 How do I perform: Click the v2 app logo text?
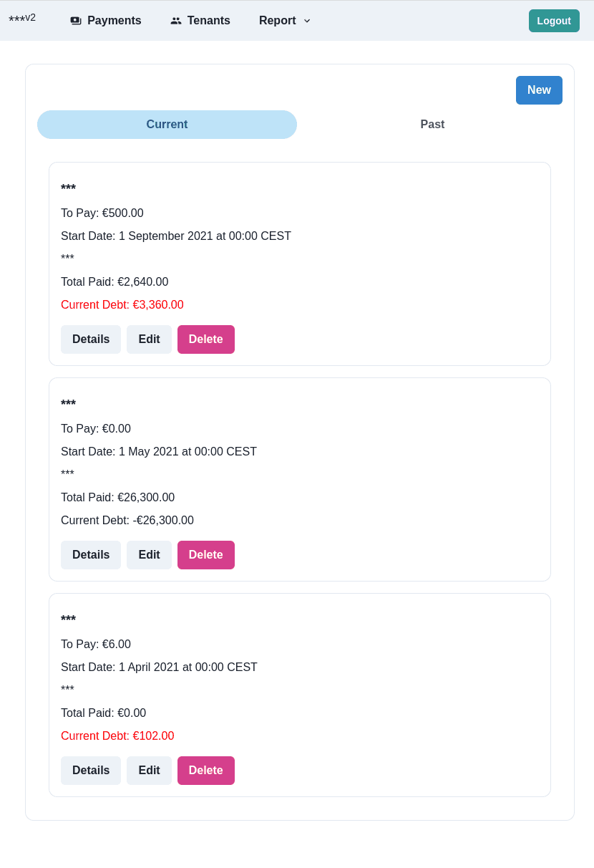pyautogui.click(x=22, y=19)
